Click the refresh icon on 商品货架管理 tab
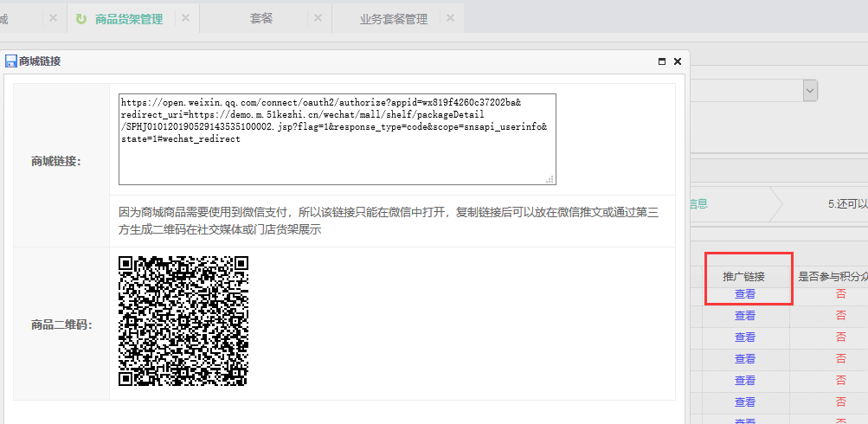This screenshot has height=424, width=868. [x=81, y=19]
